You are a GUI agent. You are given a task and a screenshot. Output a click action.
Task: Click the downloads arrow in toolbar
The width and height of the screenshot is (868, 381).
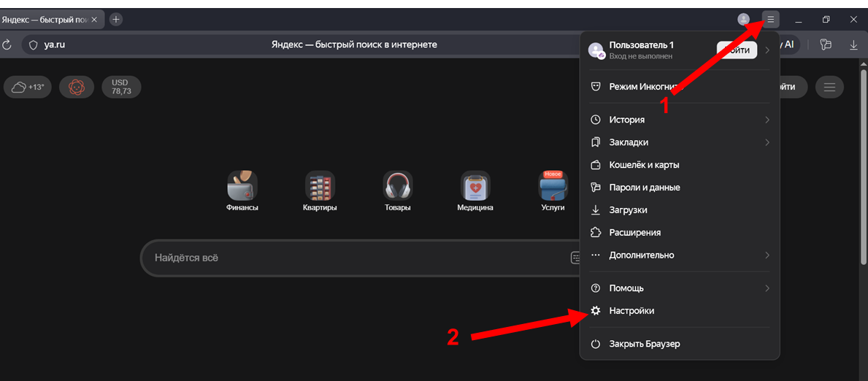pyautogui.click(x=853, y=45)
